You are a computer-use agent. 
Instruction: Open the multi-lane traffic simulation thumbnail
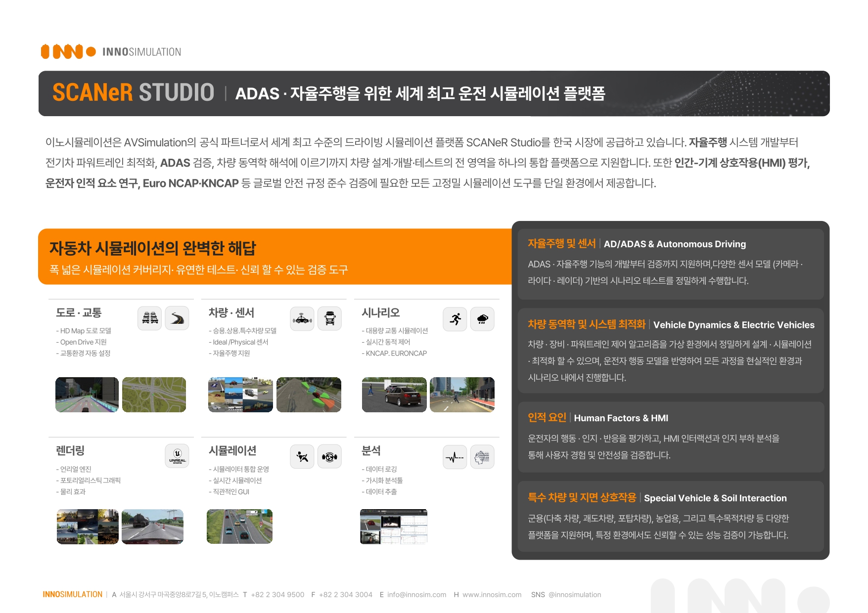tap(239, 526)
